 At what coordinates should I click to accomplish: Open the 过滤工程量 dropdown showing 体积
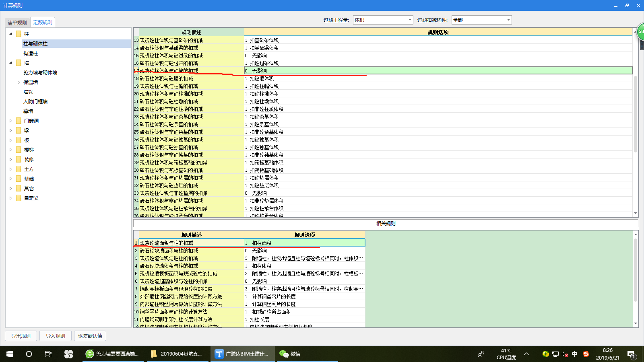383,20
